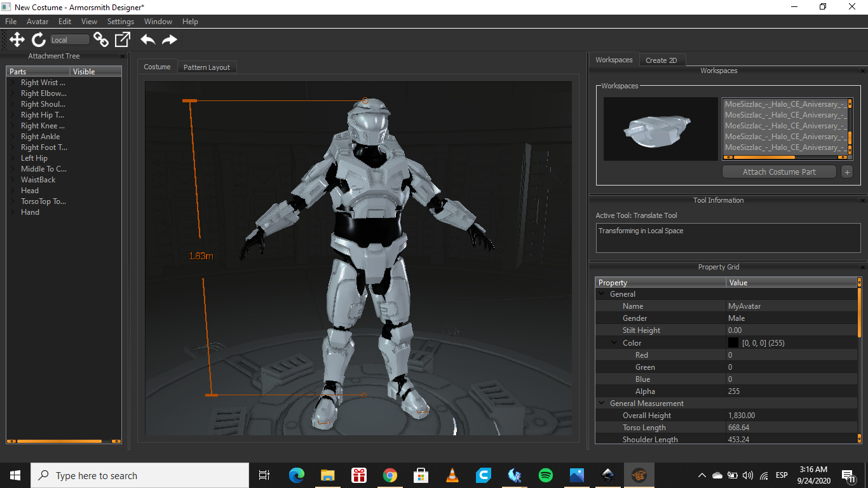Expand the Right Ankle tree node

13,137
